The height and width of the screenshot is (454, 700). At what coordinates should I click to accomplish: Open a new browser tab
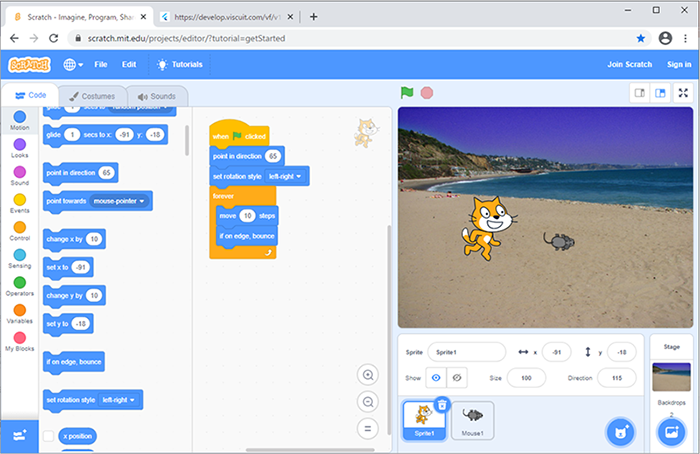313,17
